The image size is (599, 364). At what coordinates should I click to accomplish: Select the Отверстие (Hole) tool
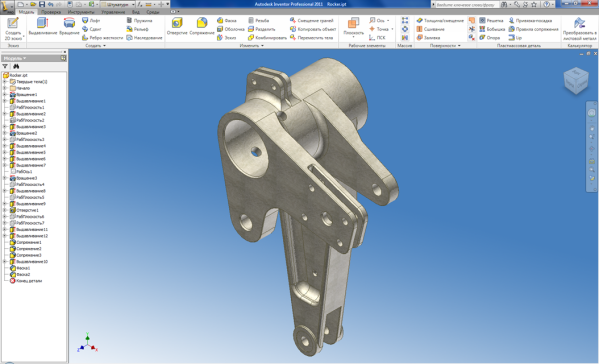177,27
